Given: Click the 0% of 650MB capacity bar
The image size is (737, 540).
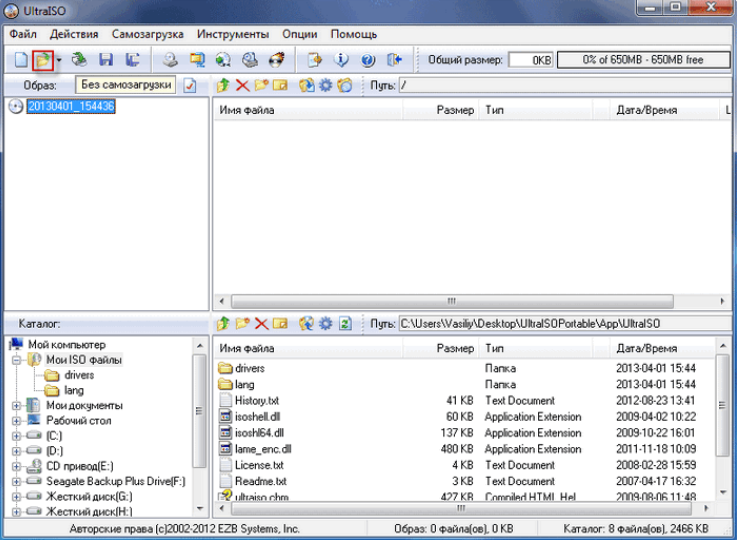Looking at the screenshot, I should (x=643, y=60).
